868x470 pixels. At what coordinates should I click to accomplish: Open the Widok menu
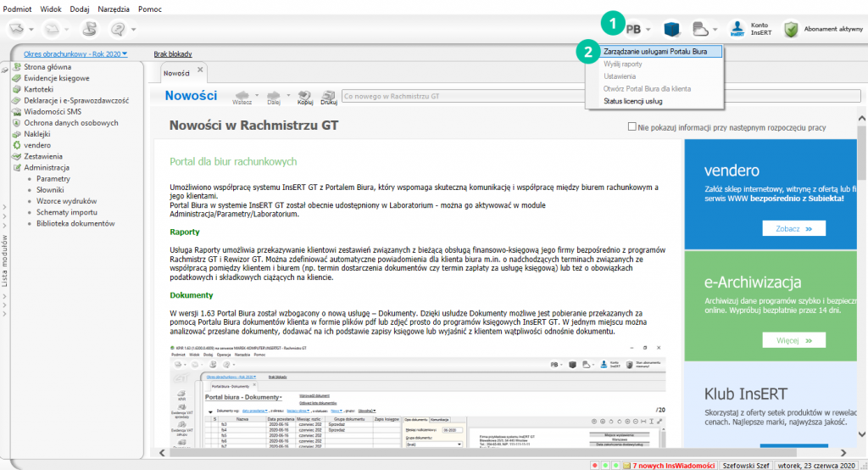(x=51, y=8)
